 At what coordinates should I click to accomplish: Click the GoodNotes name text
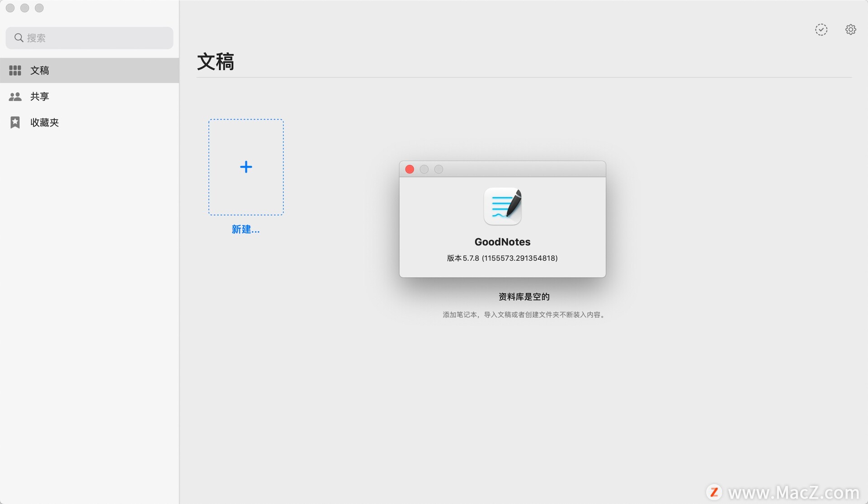(x=502, y=242)
